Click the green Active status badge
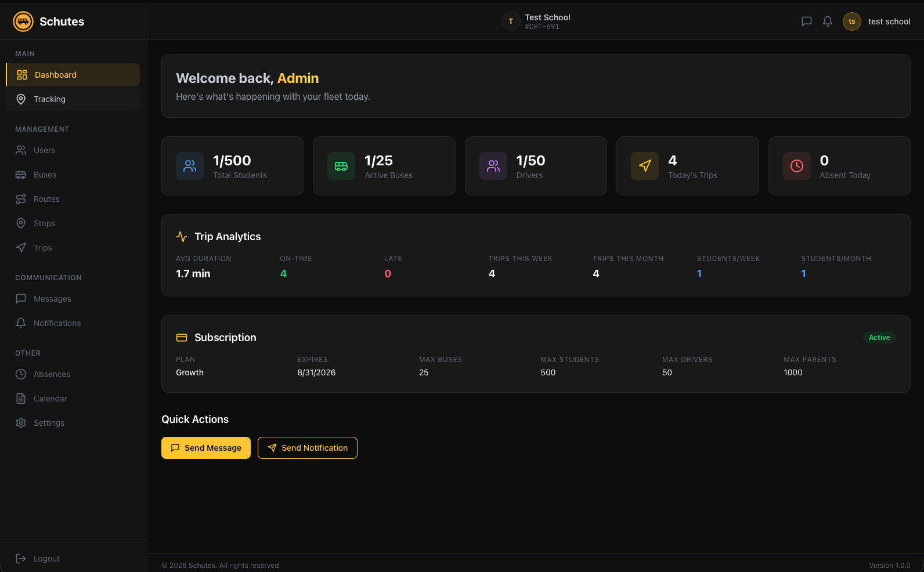 click(879, 338)
